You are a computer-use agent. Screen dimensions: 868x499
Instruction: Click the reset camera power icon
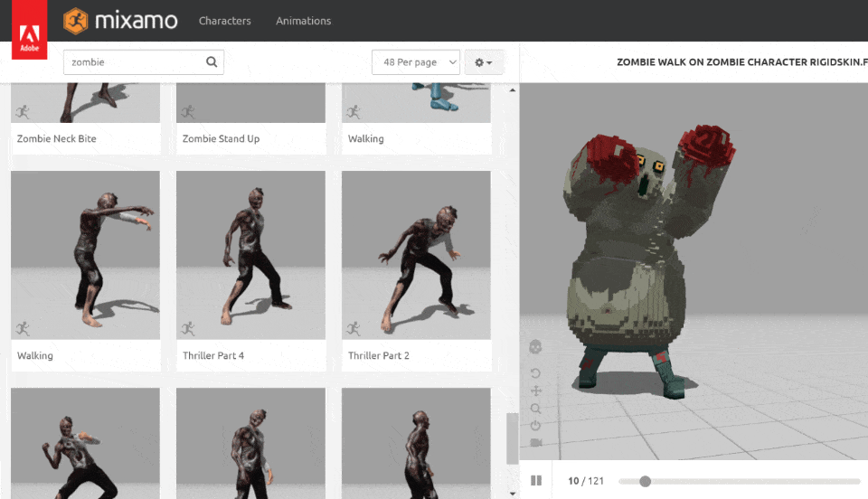[535, 426]
